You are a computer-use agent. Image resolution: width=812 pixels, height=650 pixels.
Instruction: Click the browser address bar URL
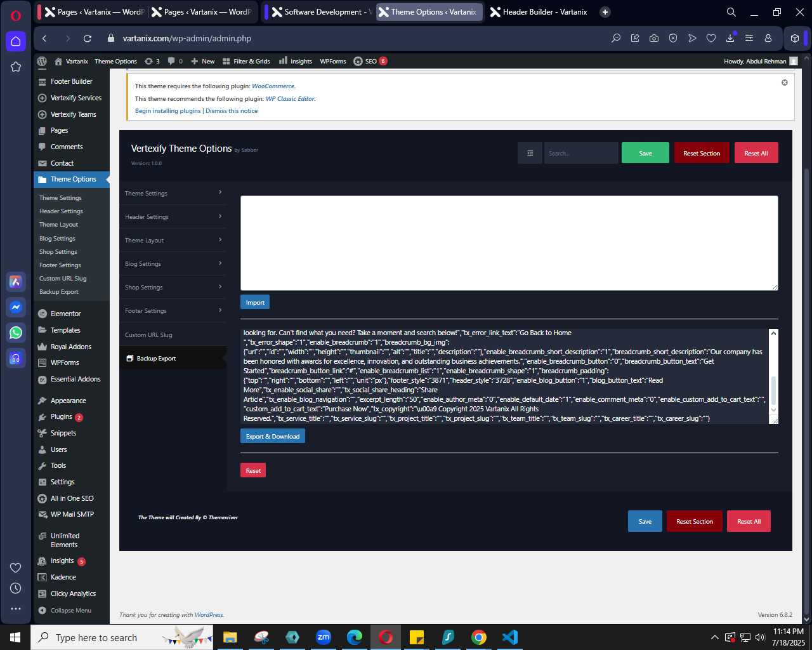(x=187, y=38)
